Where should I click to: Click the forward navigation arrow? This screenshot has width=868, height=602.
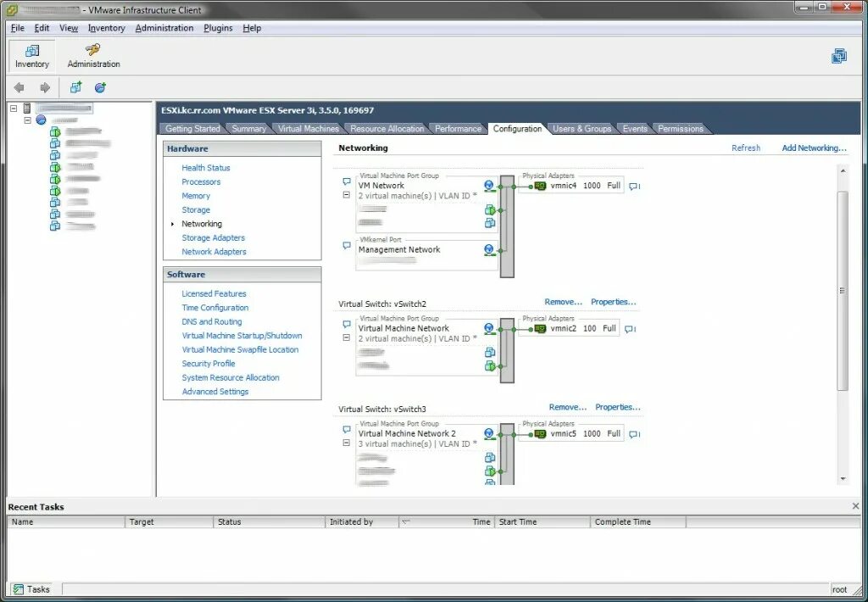(45, 87)
